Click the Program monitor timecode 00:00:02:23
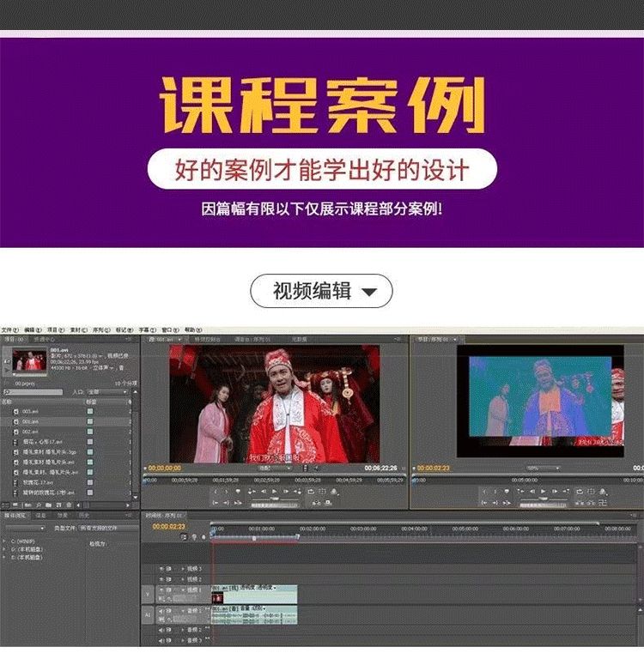 point(433,468)
